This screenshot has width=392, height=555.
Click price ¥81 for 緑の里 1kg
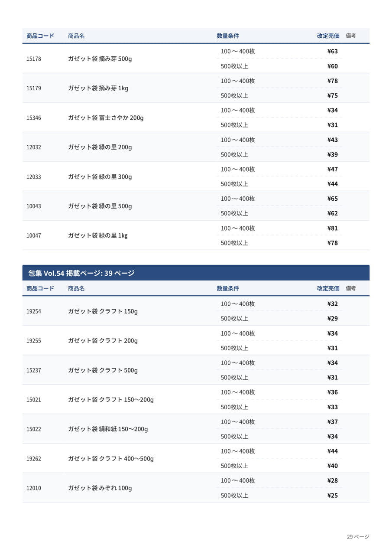(333, 228)
